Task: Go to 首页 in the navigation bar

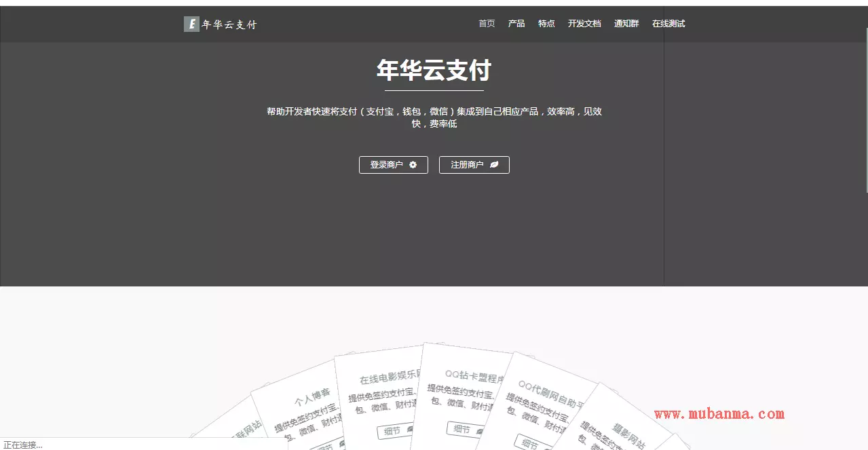Action: pyautogui.click(x=487, y=24)
